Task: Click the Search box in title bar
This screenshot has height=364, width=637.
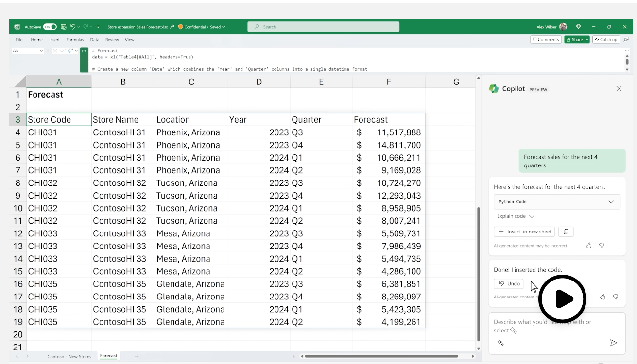Action: [x=324, y=27]
